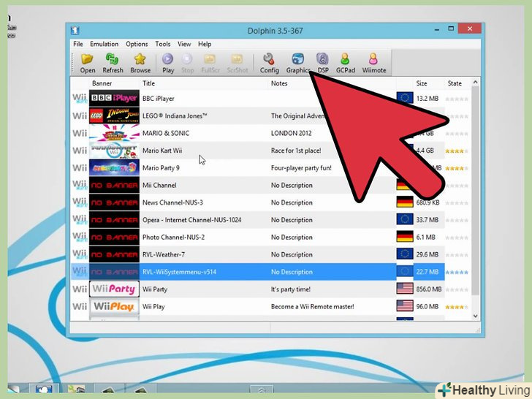Open the Options menu
Screen dimensions: 532x399
pyautogui.click(x=137, y=45)
